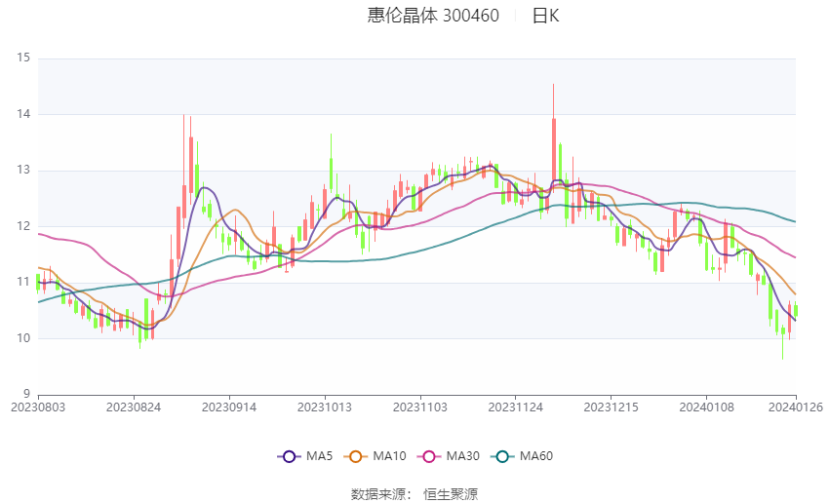This screenshot has height=504, width=829.
Task: Toggle the MA5 legend series
Action: (x=305, y=456)
